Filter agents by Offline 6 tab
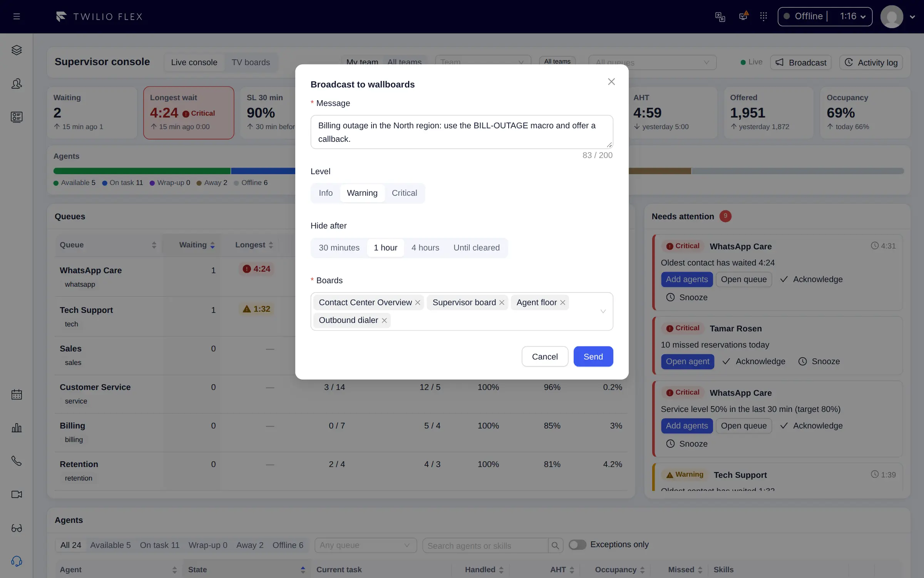This screenshot has height=578, width=924. pyautogui.click(x=288, y=545)
